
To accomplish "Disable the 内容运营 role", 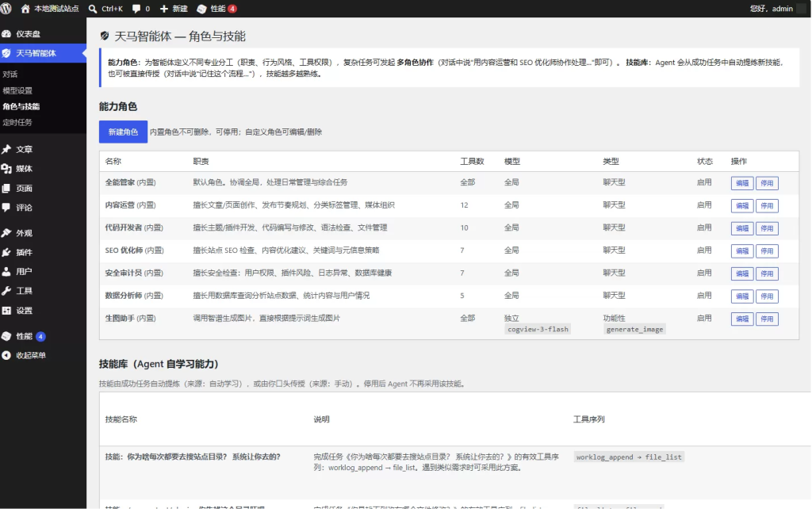I will 767,205.
